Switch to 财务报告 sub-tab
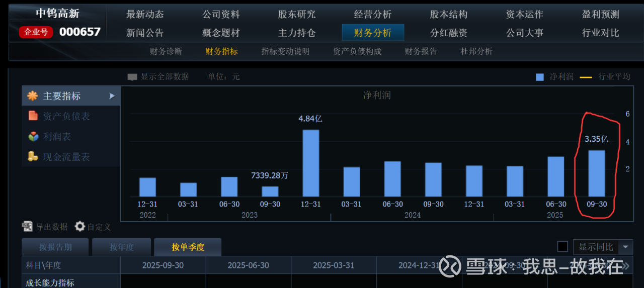 tap(421, 51)
